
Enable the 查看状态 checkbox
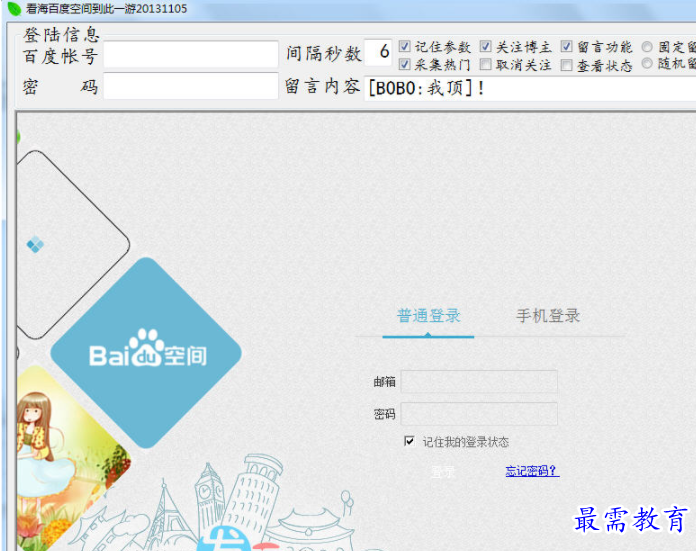(566, 65)
